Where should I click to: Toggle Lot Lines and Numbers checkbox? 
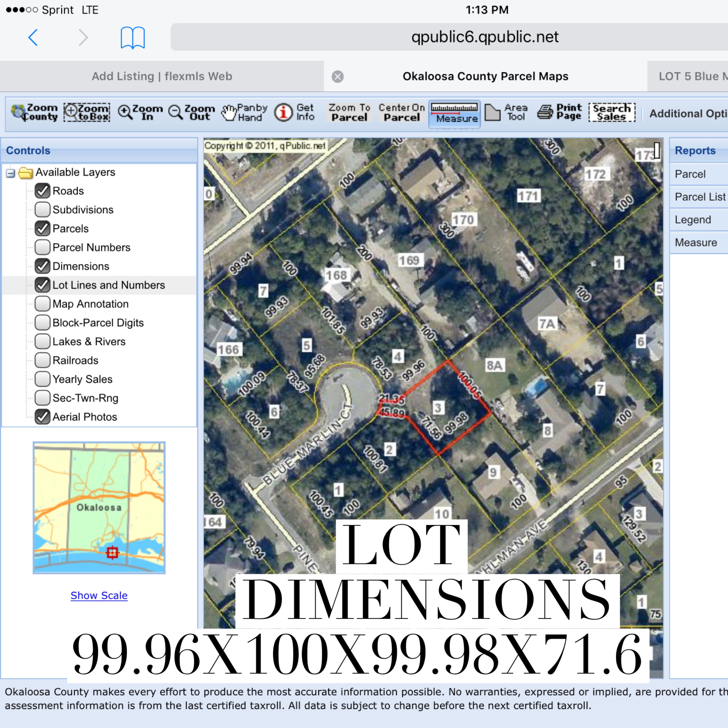(42, 285)
